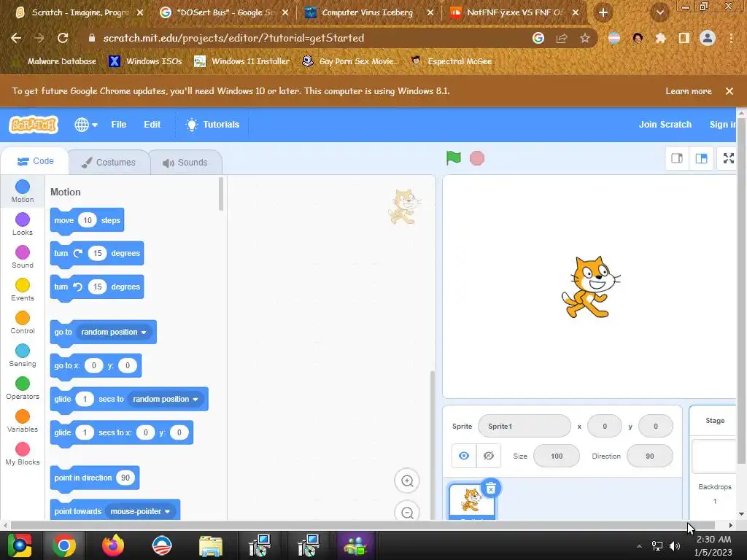Switch to the Costumes tab

[x=109, y=163]
